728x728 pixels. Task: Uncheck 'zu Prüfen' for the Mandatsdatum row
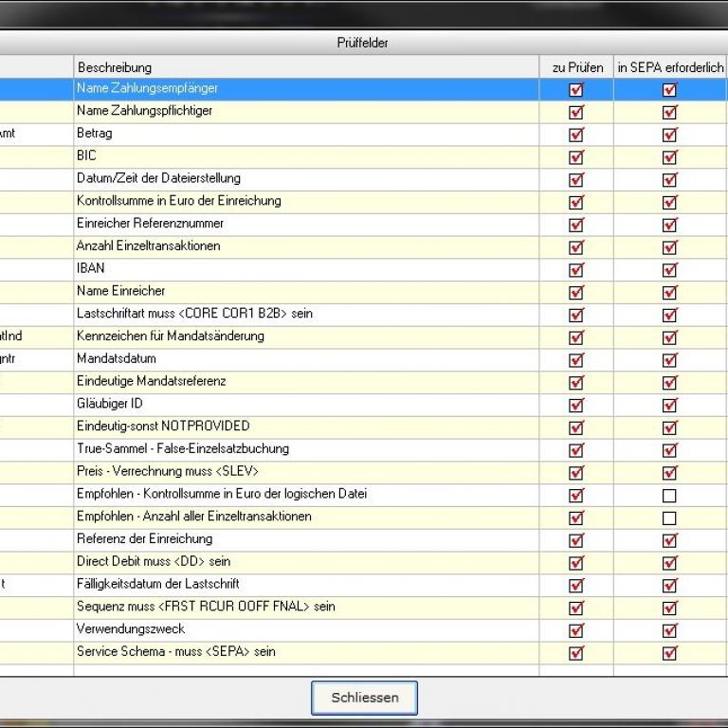tap(576, 360)
